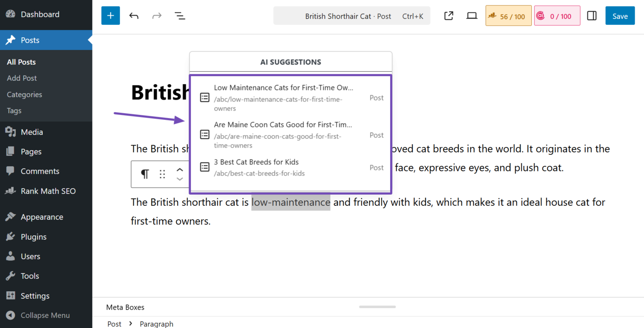
Task: Go to Plugins in sidebar
Action: pyautogui.click(x=34, y=237)
